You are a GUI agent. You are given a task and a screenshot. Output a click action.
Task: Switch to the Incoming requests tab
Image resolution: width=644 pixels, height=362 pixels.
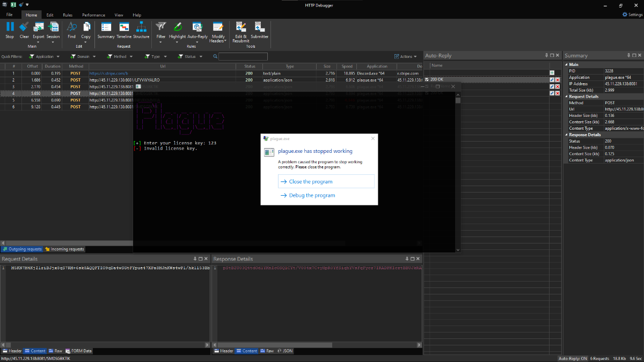tap(64, 249)
